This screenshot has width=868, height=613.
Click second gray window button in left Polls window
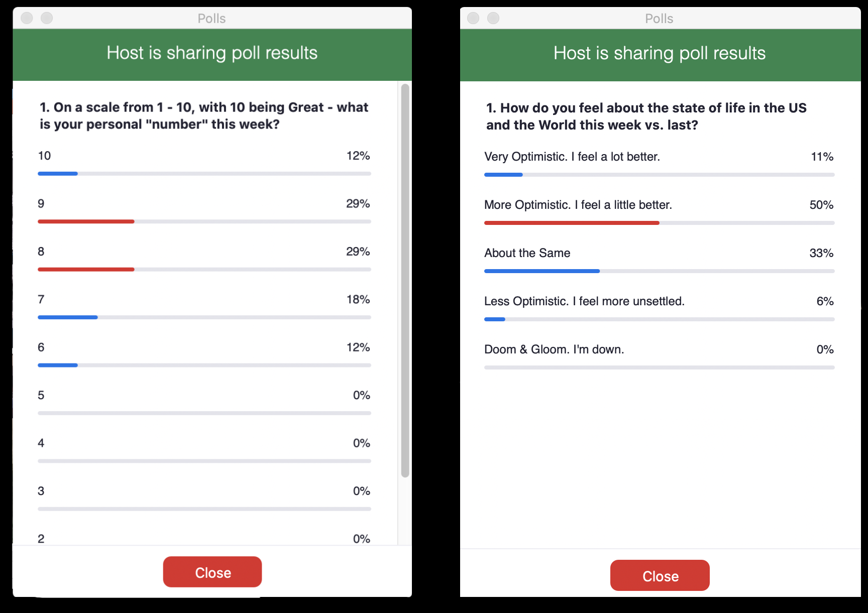(47, 18)
